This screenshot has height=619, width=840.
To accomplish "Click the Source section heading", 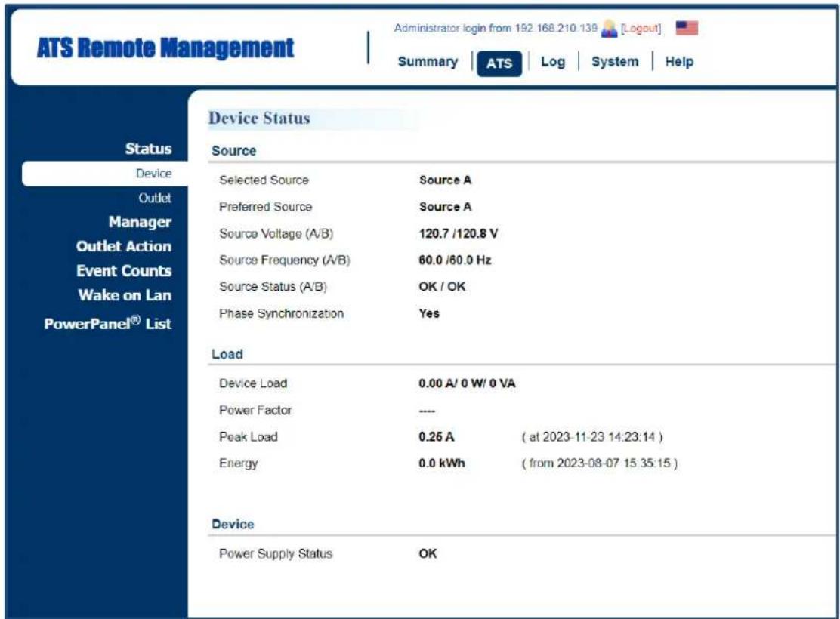I will pos(233,151).
